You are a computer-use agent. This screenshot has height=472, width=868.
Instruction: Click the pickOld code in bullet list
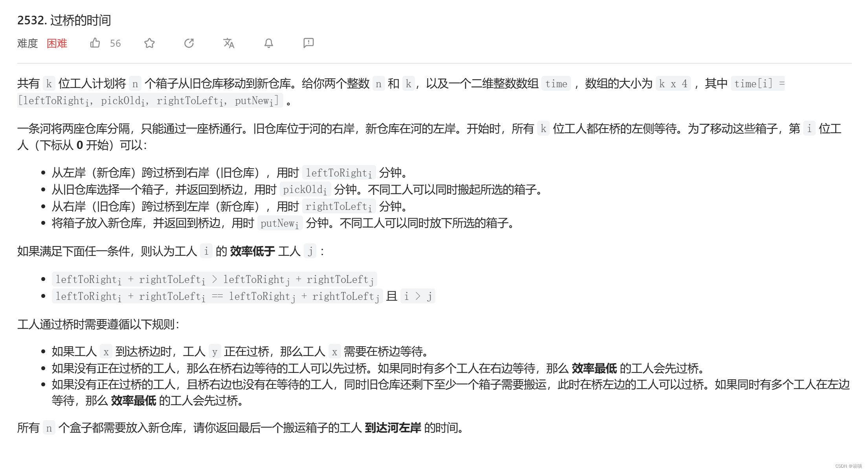[x=305, y=190]
